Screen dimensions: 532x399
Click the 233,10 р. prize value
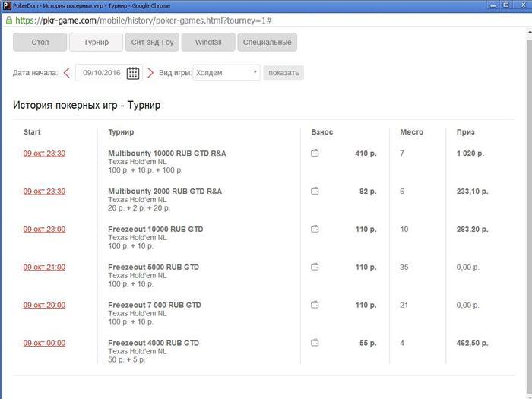[x=472, y=192]
